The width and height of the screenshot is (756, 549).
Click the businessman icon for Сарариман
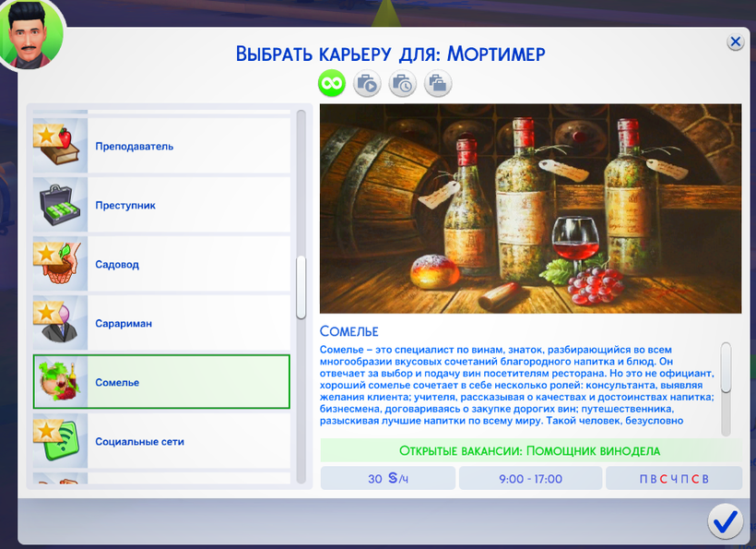pyautogui.click(x=60, y=323)
